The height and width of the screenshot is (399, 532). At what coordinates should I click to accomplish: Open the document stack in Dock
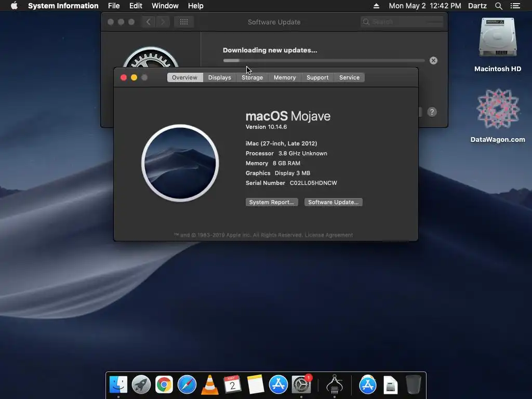pyautogui.click(x=391, y=385)
